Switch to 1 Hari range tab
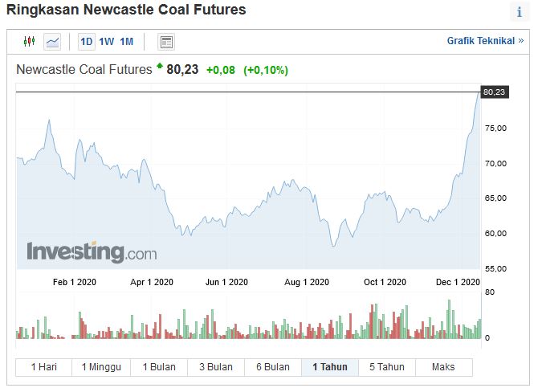Viewport: 534px width, 392px height. pos(44,367)
